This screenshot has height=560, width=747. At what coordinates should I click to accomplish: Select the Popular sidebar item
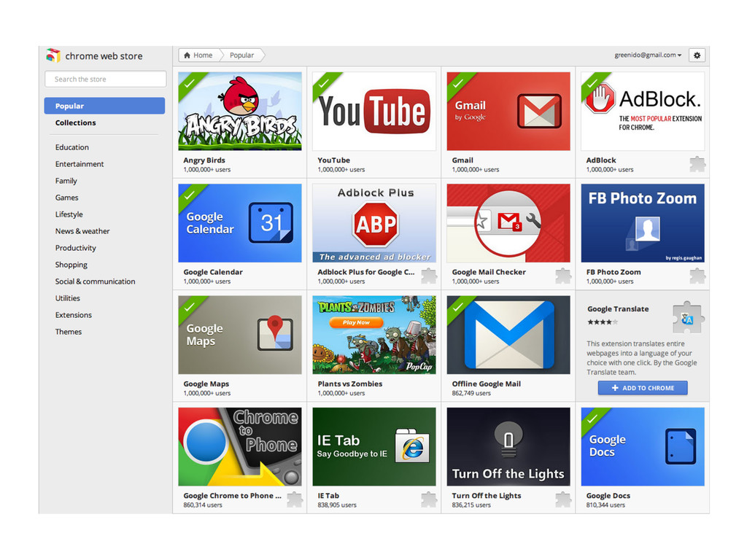[x=104, y=106]
